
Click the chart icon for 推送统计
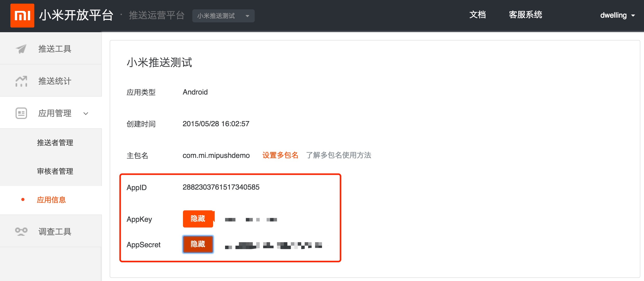click(x=21, y=81)
